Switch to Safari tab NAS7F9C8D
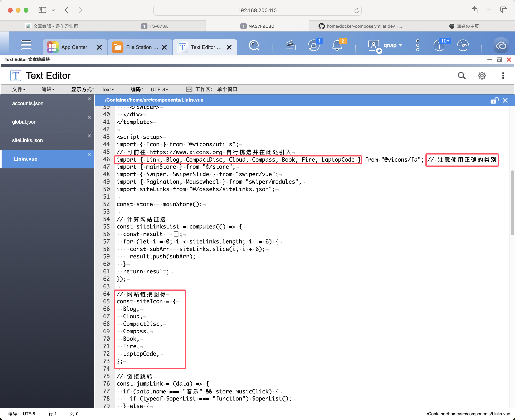The height and width of the screenshot is (420, 515). coord(257,26)
